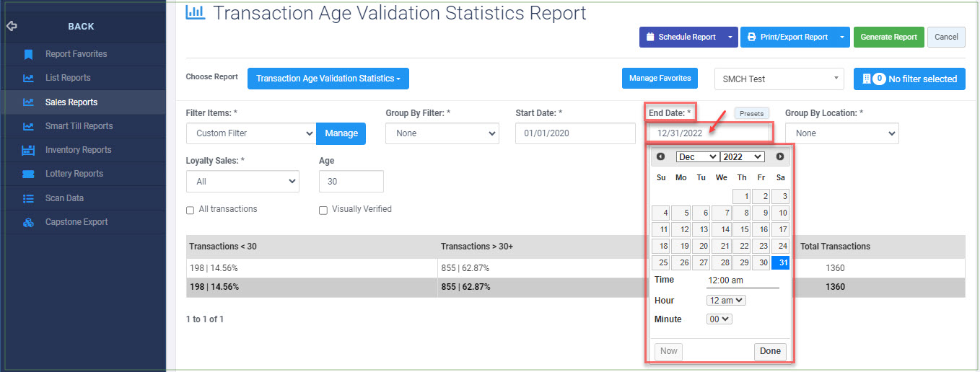This screenshot has width=980, height=372.
Task: Click the Report Favorites bookmark icon
Action: point(28,54)
